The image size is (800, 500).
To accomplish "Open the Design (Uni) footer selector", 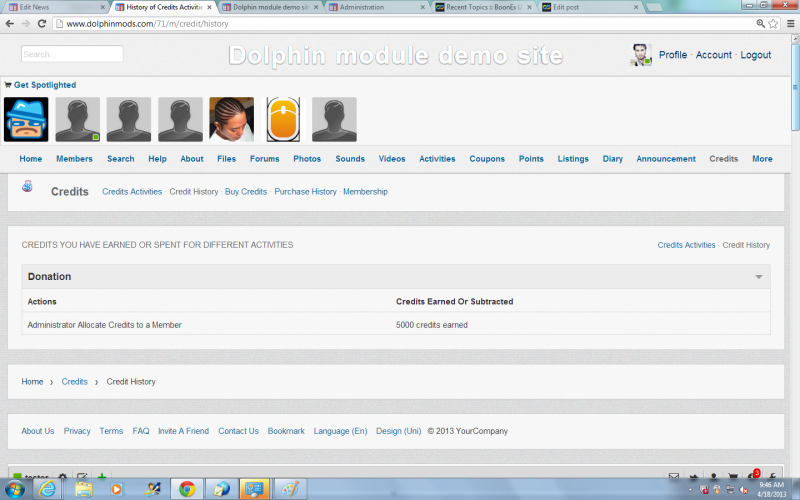I will [x=398, y=431].
